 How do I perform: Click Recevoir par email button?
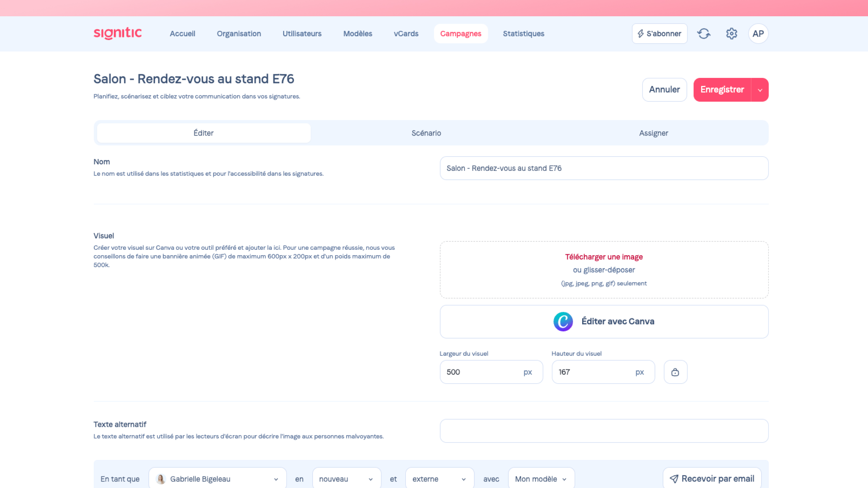pyautogui.click(x=712, y=479)
